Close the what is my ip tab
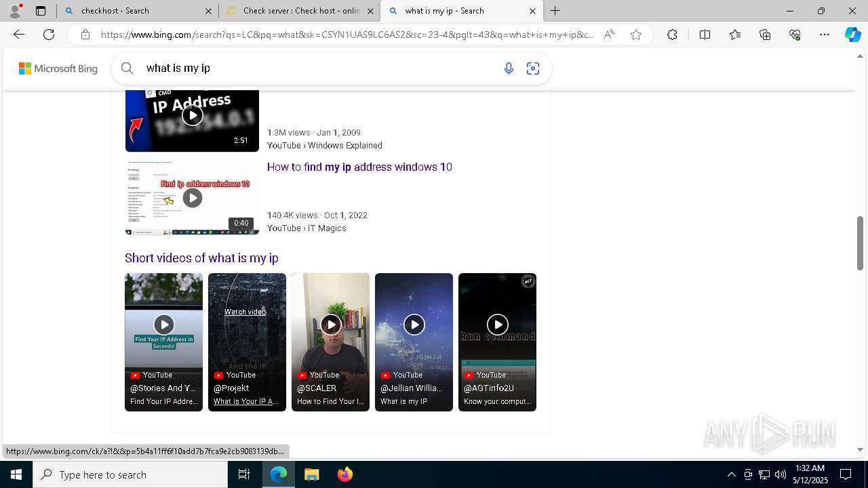Image resolution: width=868 pixels, height=488 pixels. (x=532, y=11)
